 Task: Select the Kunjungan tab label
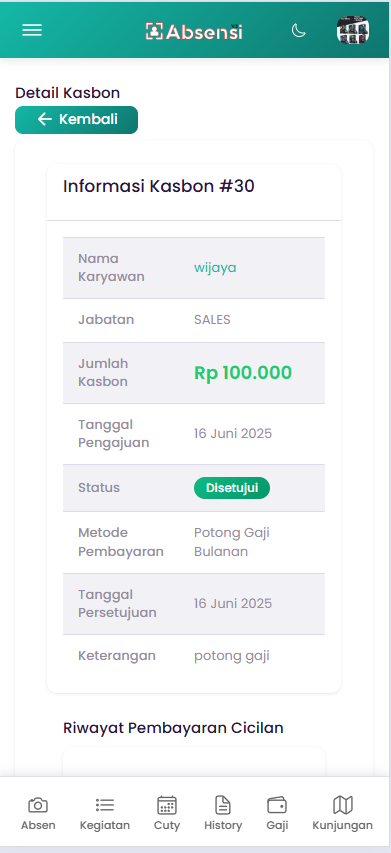pos(343,825)
